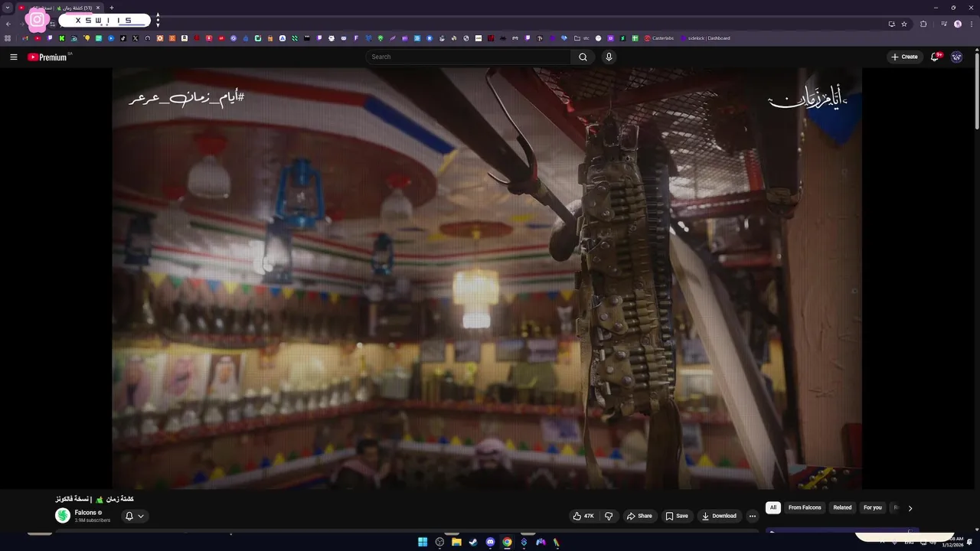The height and width of the screenshot is (551, 980).
Task: Share the video
Action: 639,516
